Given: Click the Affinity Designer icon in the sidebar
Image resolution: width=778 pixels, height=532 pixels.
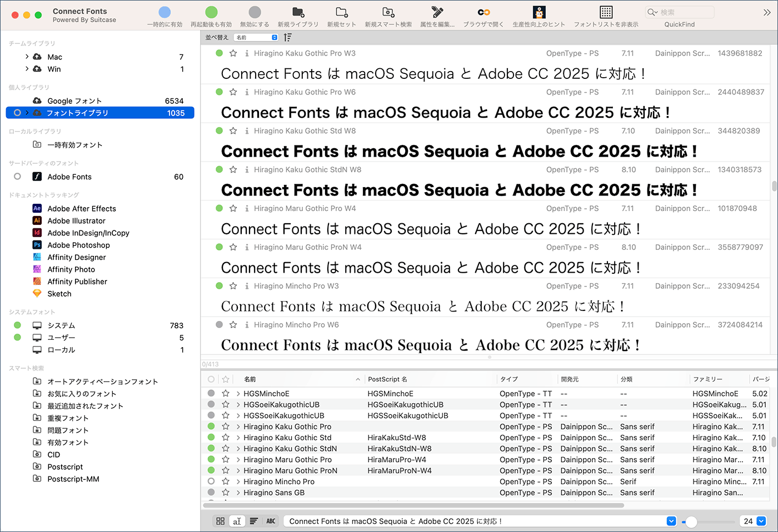Looking at the screenshot, I should (37, 257).
